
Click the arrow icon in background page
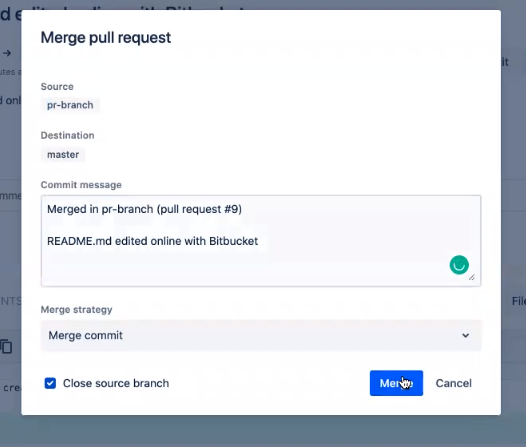point(7,53)
